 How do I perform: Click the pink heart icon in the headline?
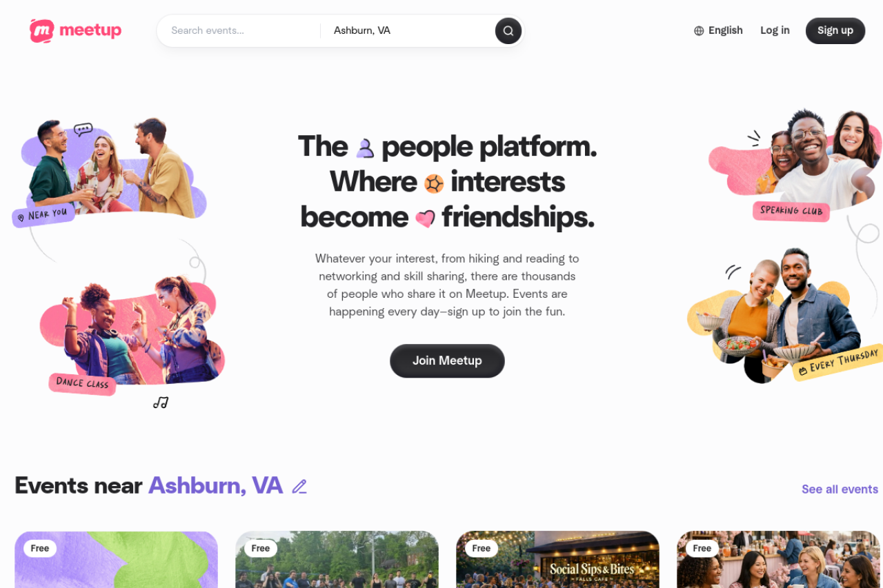click(425, 219)
